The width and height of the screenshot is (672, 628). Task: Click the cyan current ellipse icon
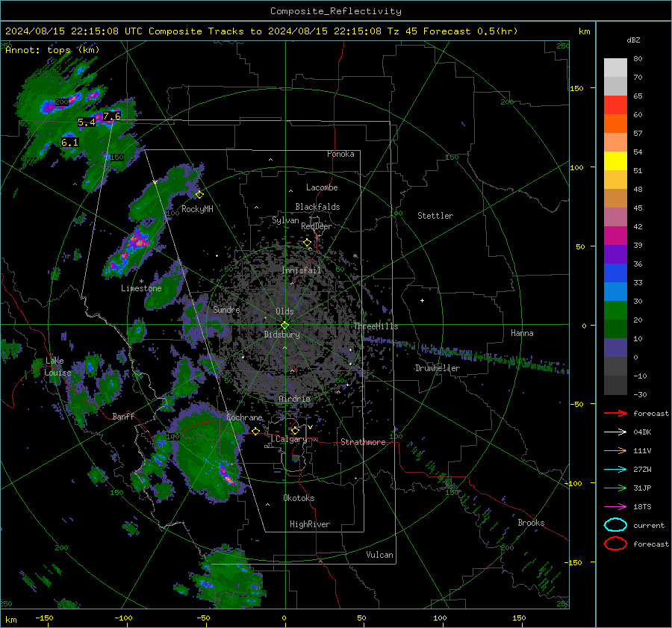point(615,525)
